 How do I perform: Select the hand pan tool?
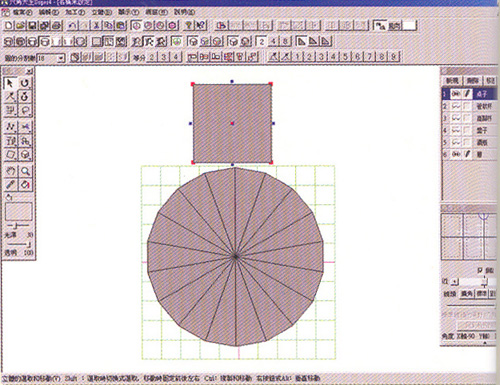tap(10, 171)
